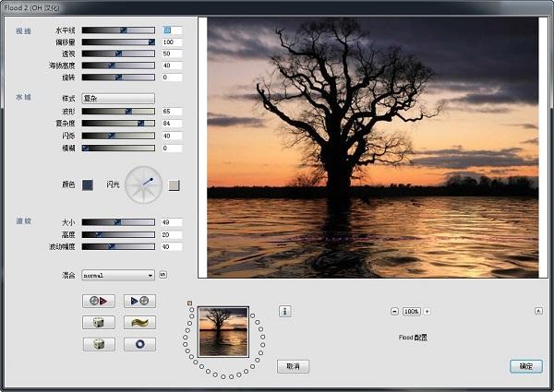This screenshot has height=392, width=554.
Task: Open the 颜色 water color swatch
Action: tap(88, 184)
